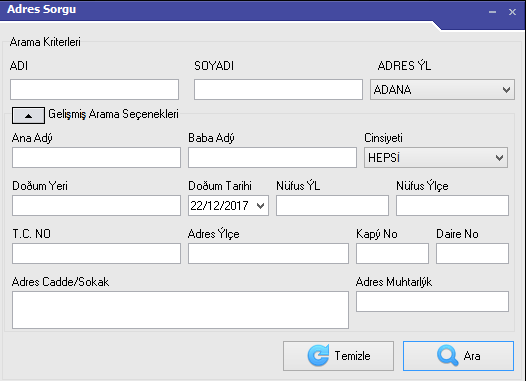Close the Adres Sorgu window
The width and height of the screenshot is (526, 381).
click(512, 12)
